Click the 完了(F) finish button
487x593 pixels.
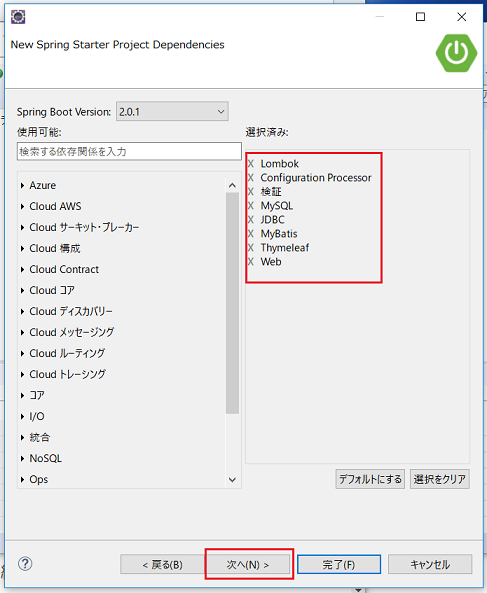(339, 564)
